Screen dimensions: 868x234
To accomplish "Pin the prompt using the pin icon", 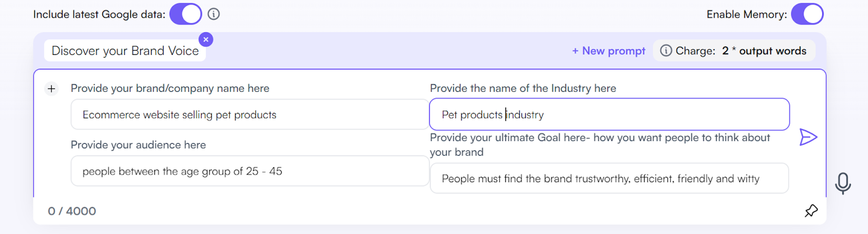I will point(811,211).
